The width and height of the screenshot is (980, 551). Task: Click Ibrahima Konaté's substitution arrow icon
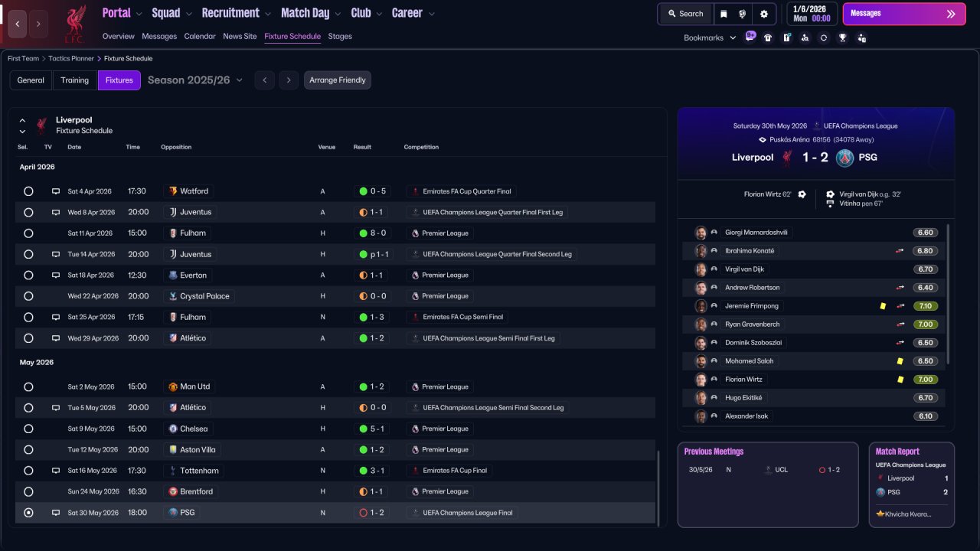pyautogui.click(x=900, y=251)
